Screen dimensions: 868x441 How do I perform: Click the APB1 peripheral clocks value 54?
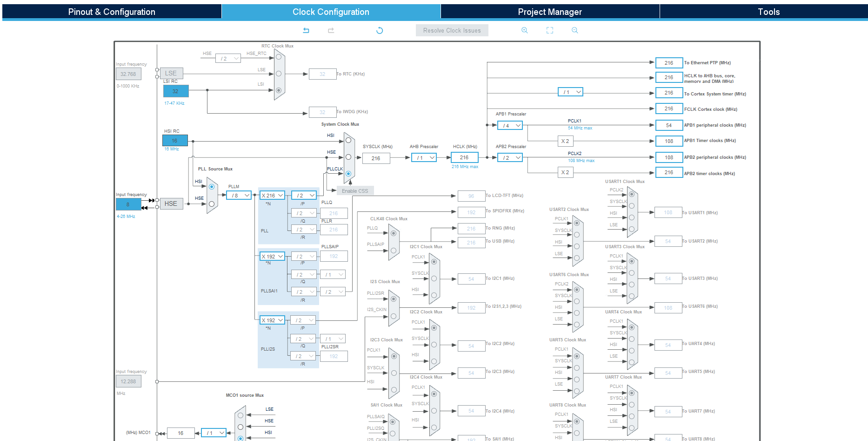tap(669, 125)
